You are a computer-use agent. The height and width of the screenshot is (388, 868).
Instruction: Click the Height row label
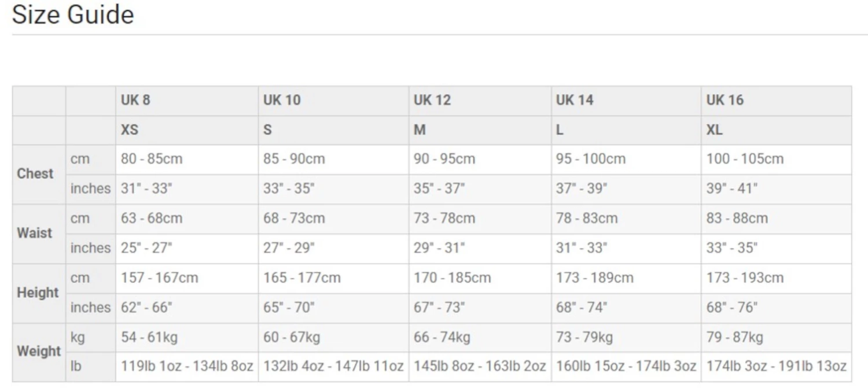click(x=38, y=293)
